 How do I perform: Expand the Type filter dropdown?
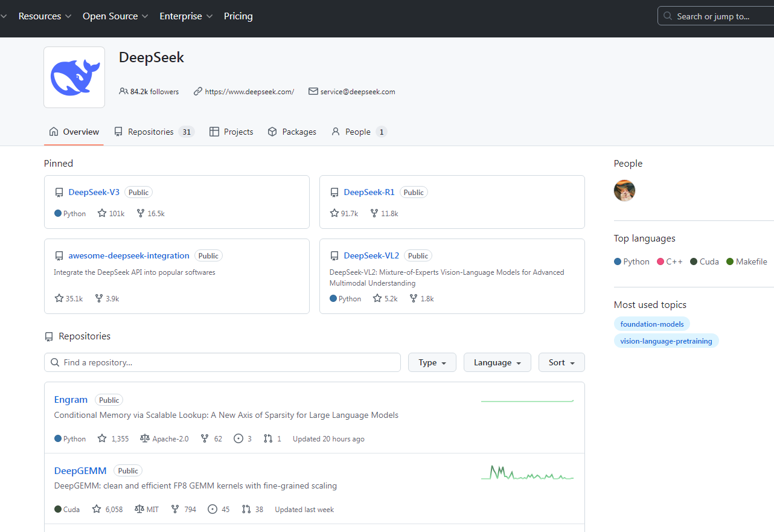(432, 362)
